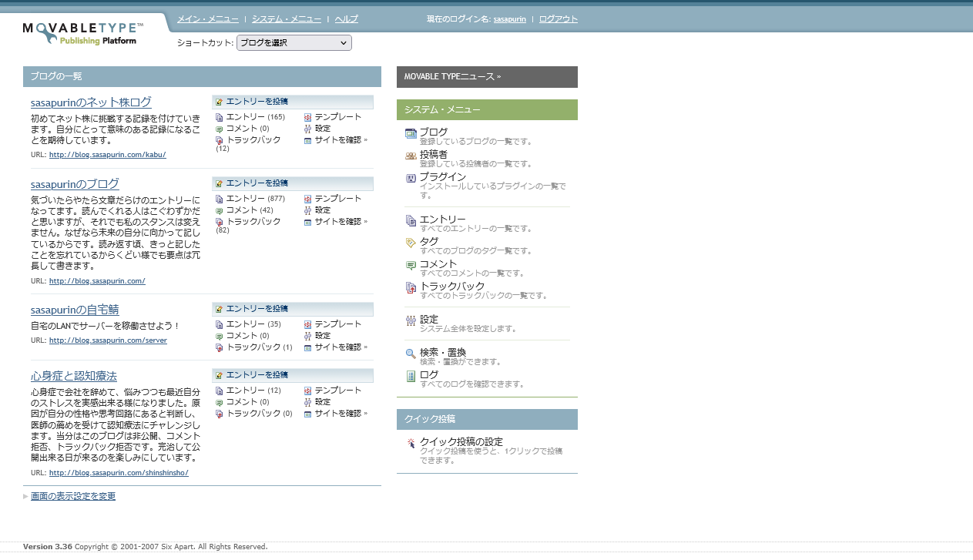Click the plugin (プラグイン) icon
Screen dimensions: 973x560
coord(411,179)
